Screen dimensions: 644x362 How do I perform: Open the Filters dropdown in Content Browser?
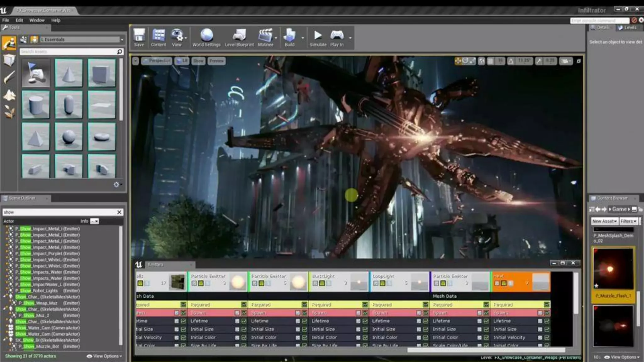click(x=628, y=221)
